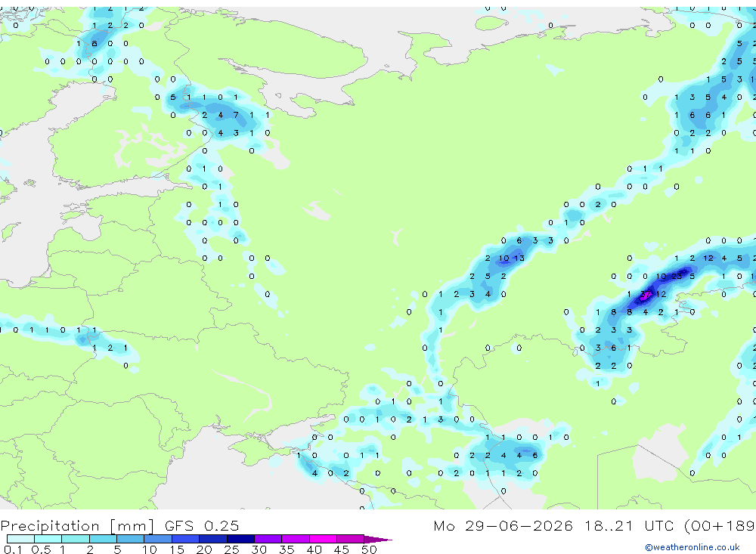Click the legend scale label '35'

point(287,549)
